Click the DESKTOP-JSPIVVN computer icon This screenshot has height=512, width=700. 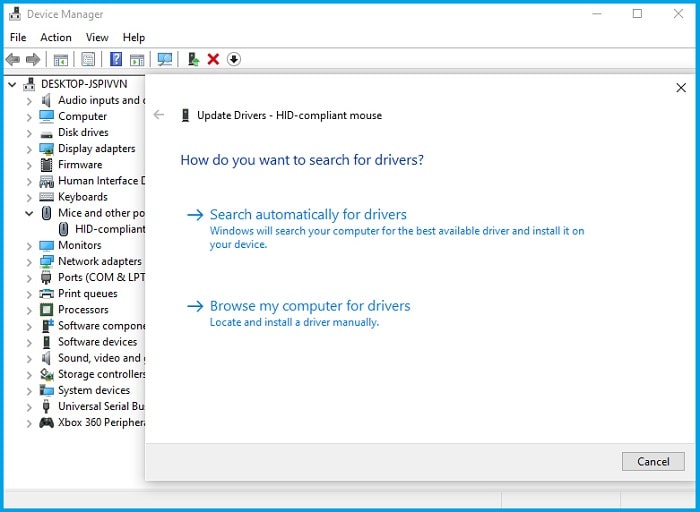pyautogui.click(x=29, y=84)
